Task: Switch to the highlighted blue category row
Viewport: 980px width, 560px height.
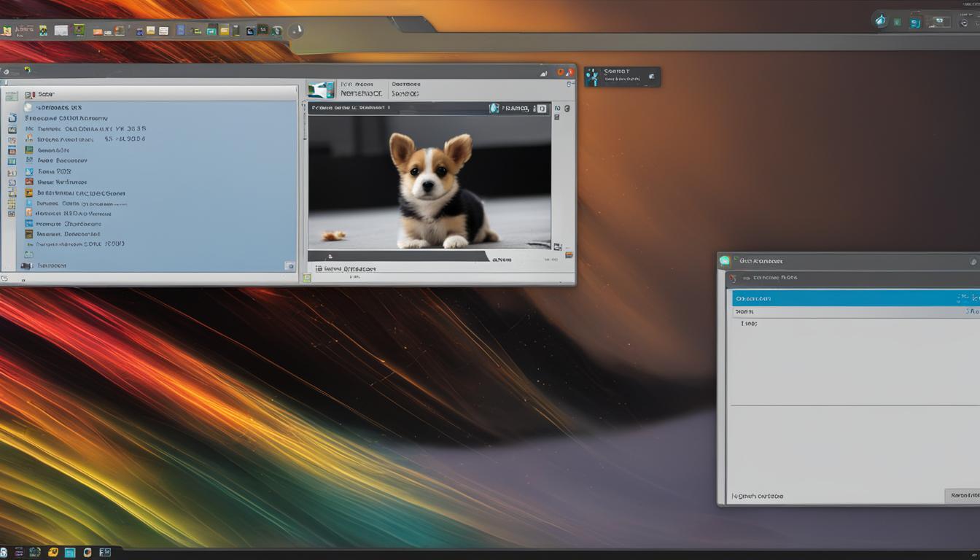Action: pyautogui.click(x=802, y=298)
